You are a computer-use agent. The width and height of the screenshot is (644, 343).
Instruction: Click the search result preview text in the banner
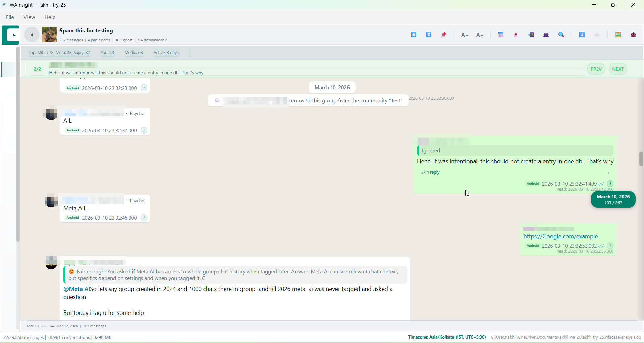pos(126,73)
